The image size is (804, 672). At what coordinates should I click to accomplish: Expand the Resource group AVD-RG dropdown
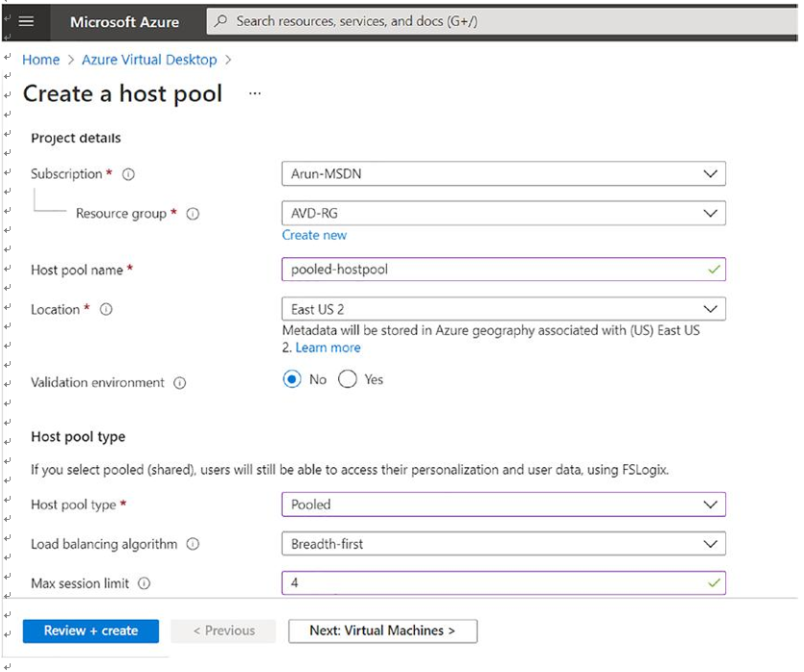(504, 213)
